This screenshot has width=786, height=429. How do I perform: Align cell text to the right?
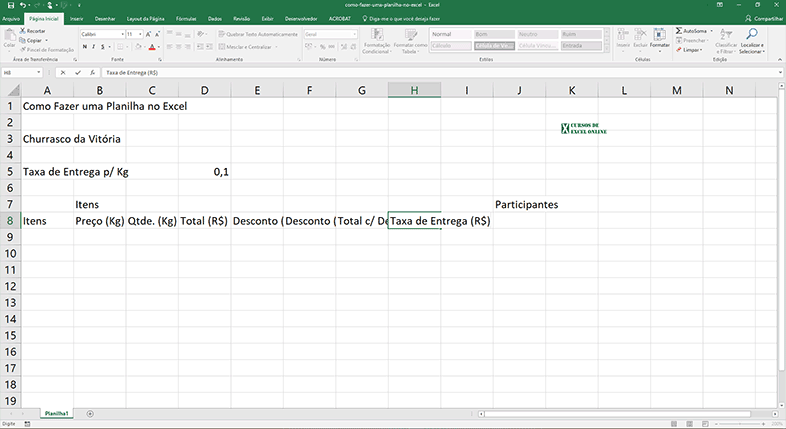point(187,47)
